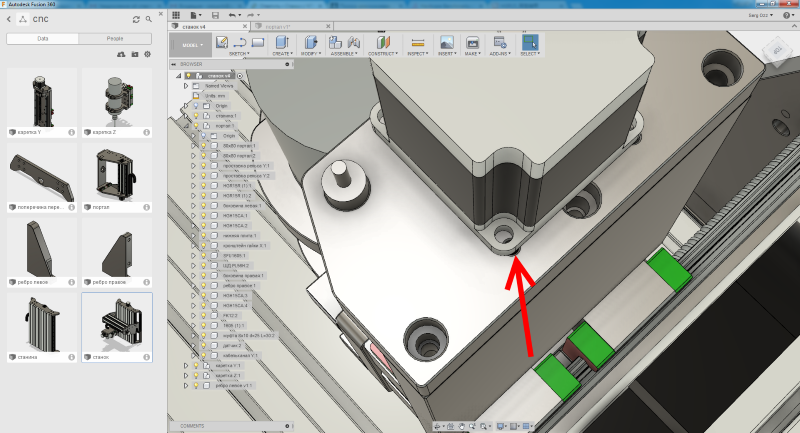Open the MODEL workspace dropdown
Viewport: 800px width, 433px height.
point(192,45)
